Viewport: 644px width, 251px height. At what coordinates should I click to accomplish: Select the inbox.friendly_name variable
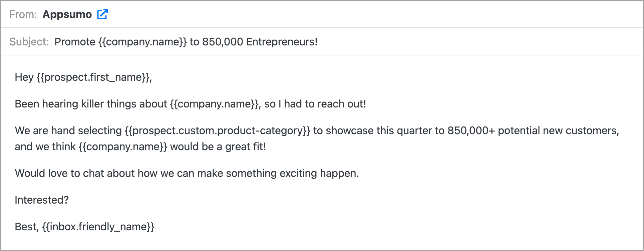(98, 227)
